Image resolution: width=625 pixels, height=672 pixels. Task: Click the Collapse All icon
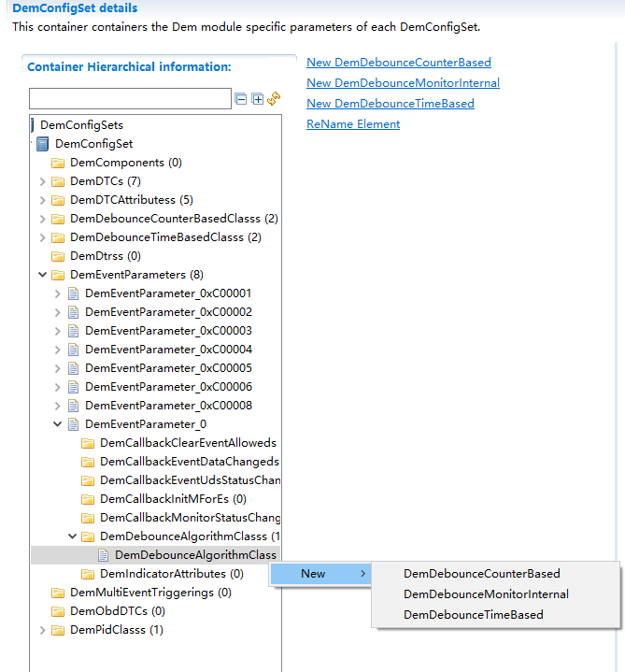[241, 99]
